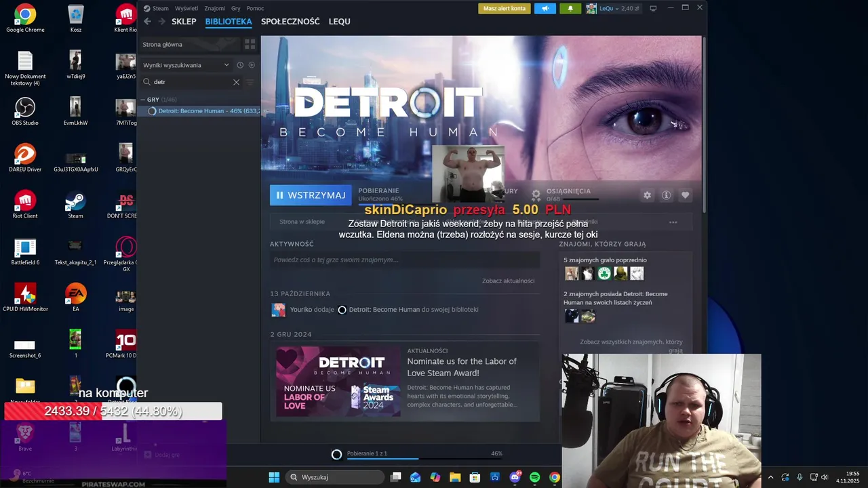Open the volume control in system tray
This screenshot has height=488, width=868.
825,477
